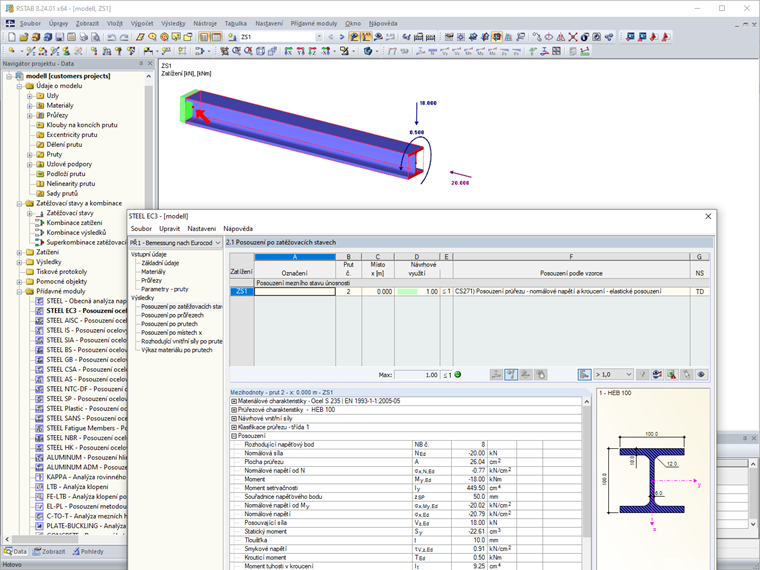The height and width of the screenshot is (570, 760).
Task: Open the PŘ1 Bemessung nach Eurocod dropdown
Action: 175,242
